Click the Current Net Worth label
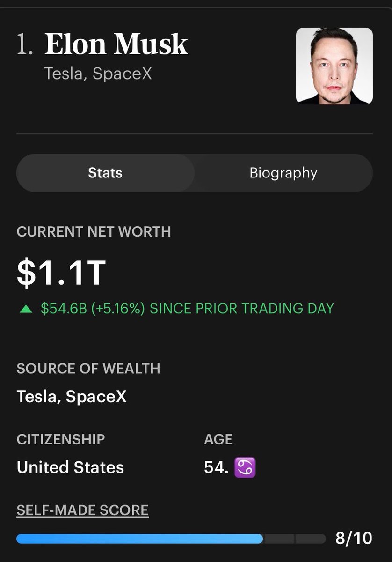Viewport: 392px width, 562px height. coord(94,232)
